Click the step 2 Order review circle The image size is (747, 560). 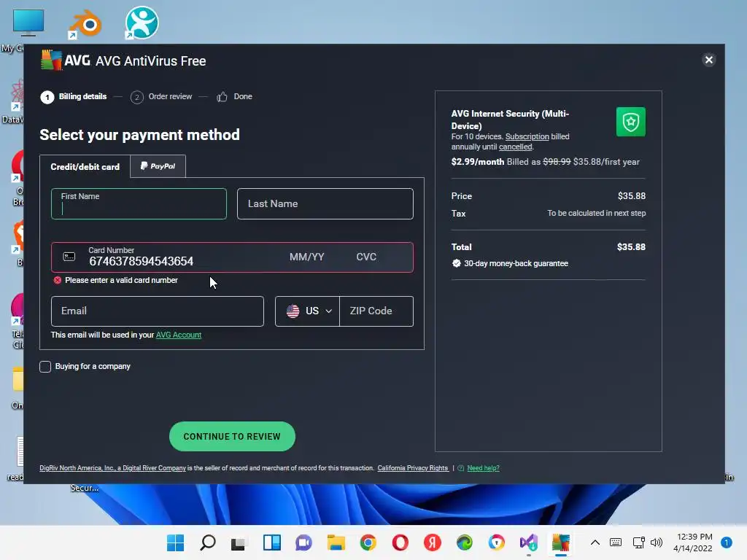(x=136, y=97)
